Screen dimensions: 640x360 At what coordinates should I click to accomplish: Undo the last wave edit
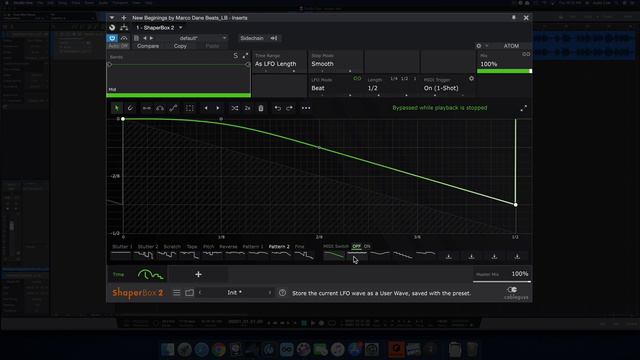278,108
